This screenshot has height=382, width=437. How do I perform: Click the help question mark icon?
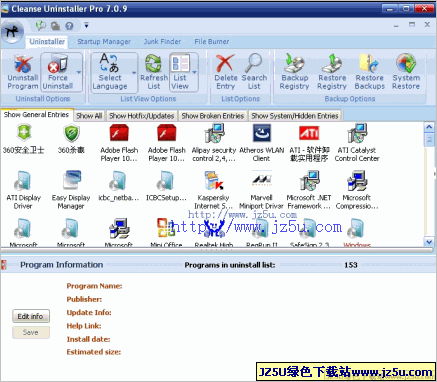click(69, 26)
